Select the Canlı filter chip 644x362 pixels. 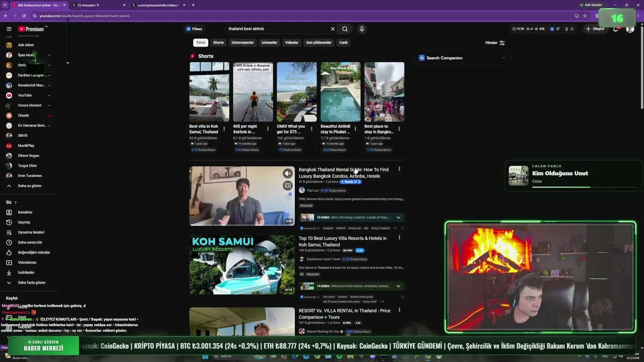[x=344, y=43]
